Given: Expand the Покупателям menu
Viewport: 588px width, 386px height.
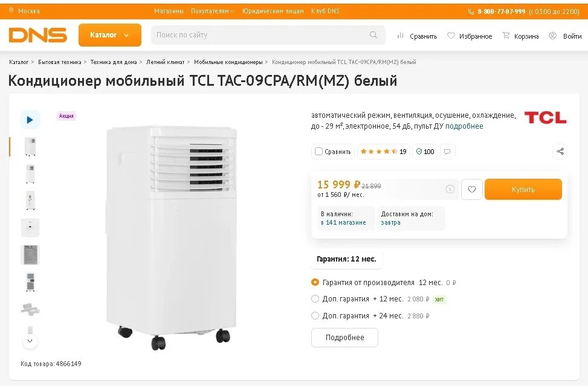Looking at the screenshot, I should pos(212,11).
